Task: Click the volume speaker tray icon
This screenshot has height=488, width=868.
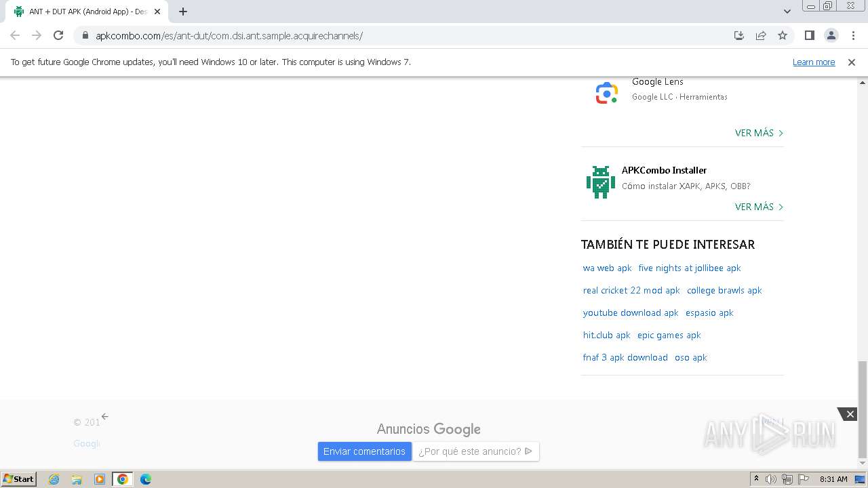Action: (x=770, y=479)
